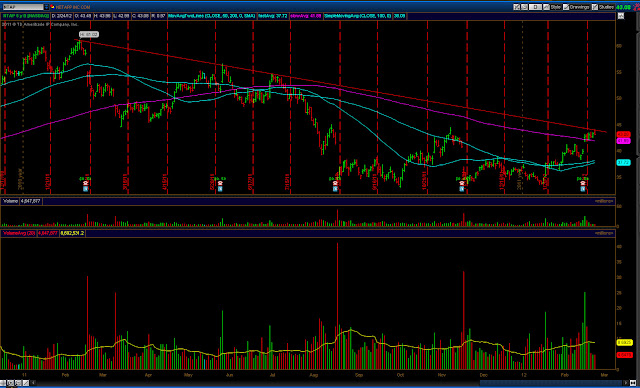Click the first chart settings icon left of the D button
This screenshot has height=388, width=640.
517,7
